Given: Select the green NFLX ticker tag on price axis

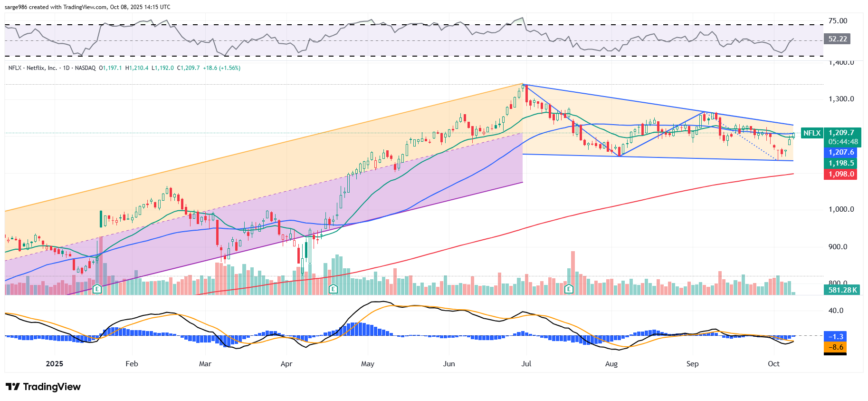Looking at the screenshot, I should (x=811, y=133).
